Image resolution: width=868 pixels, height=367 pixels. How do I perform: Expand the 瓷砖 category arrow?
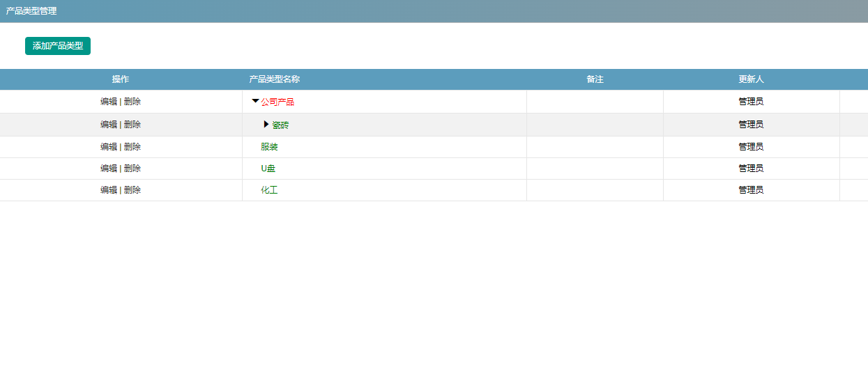(x=266, y=124)
